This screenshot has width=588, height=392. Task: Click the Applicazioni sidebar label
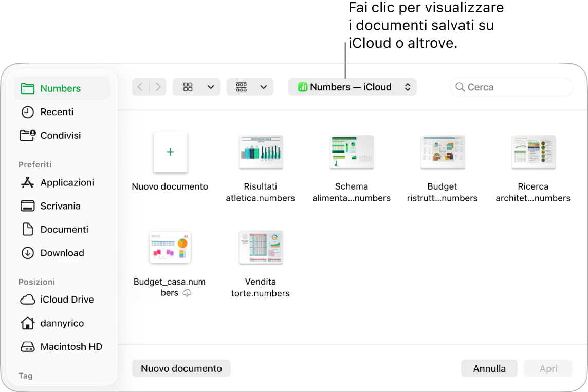67,182
